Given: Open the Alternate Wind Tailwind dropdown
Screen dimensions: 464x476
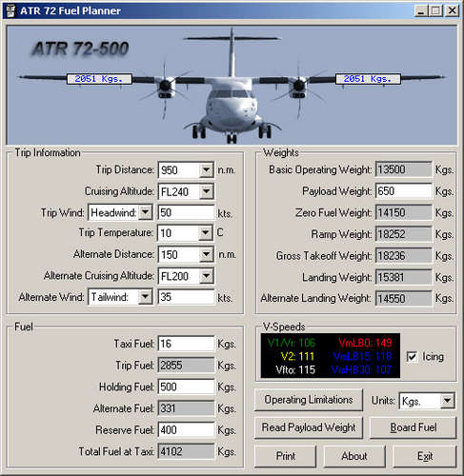Looking at the screenshot, I should point(145,297).
